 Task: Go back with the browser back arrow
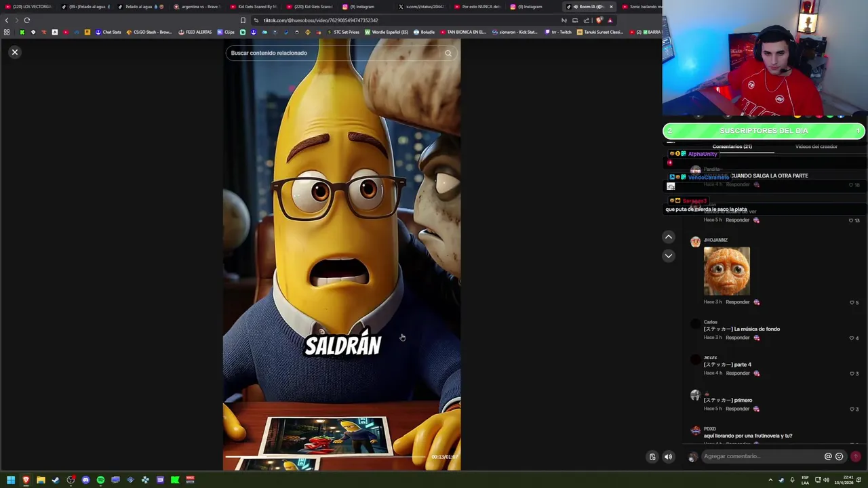[x=7, y=20]
